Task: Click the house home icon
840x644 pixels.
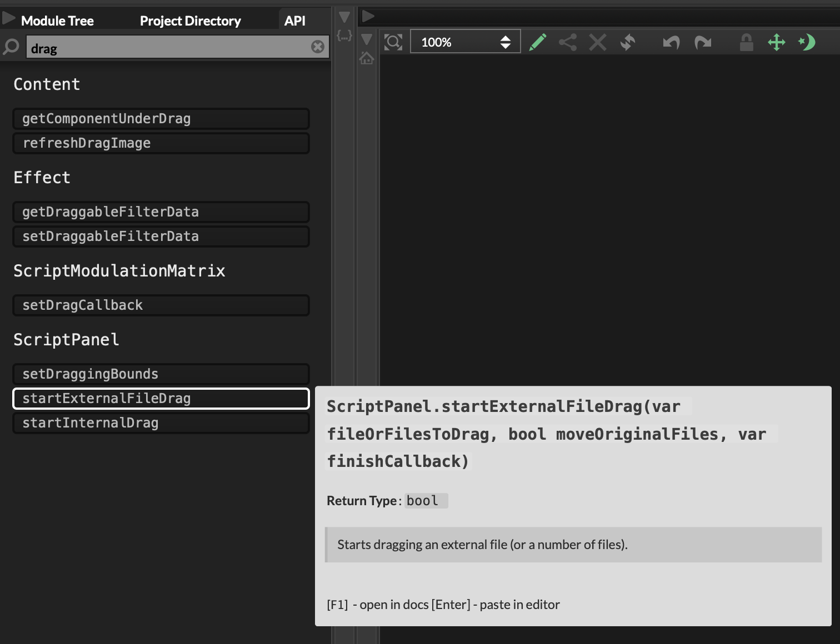Action: (367, 58)
